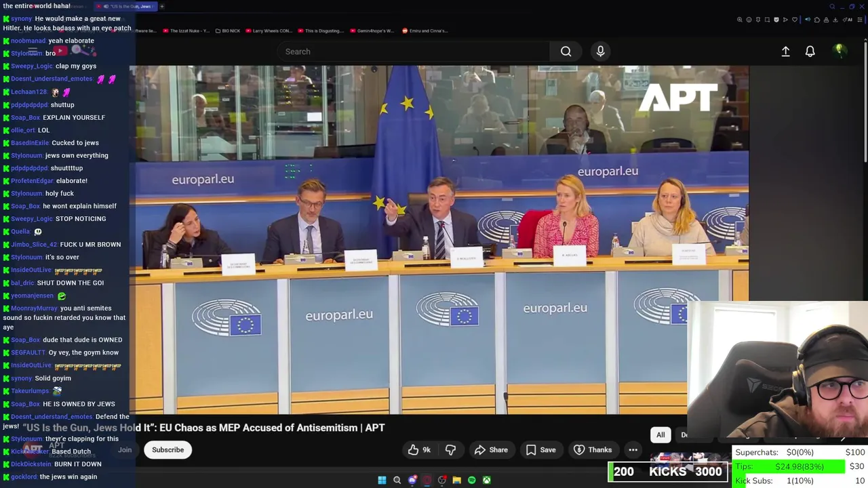Open the YouTube upload/create icon
The height and width of the screenshot is (488, 868).
click(785, 52)
